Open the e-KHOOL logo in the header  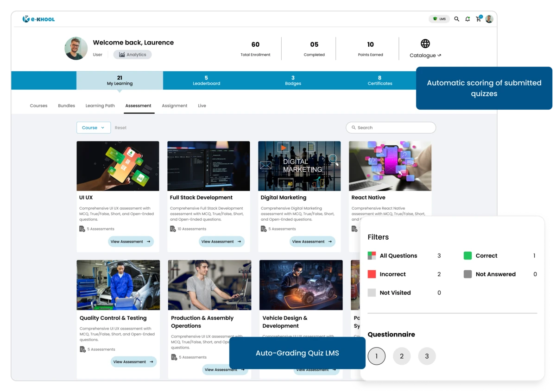38,19
